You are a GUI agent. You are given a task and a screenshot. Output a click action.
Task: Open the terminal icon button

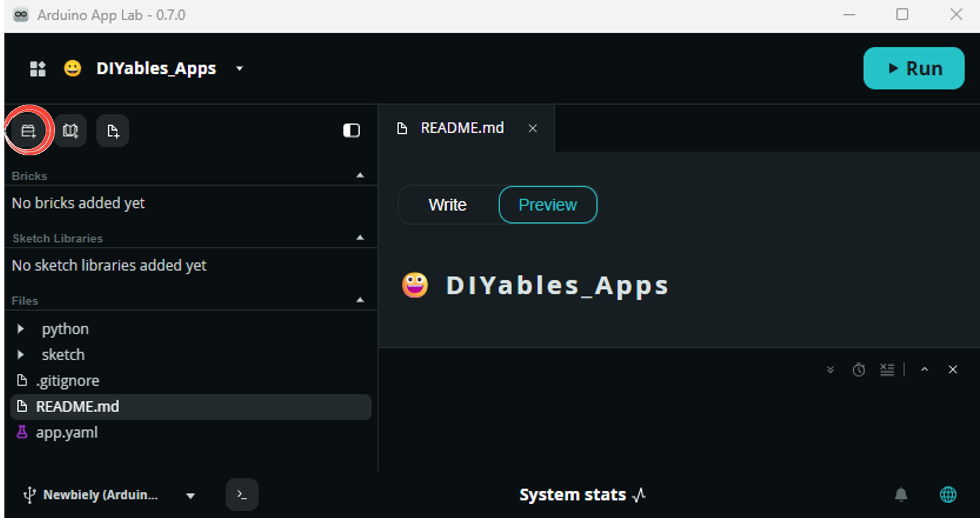pyautogui.click(x=242, y=494)
